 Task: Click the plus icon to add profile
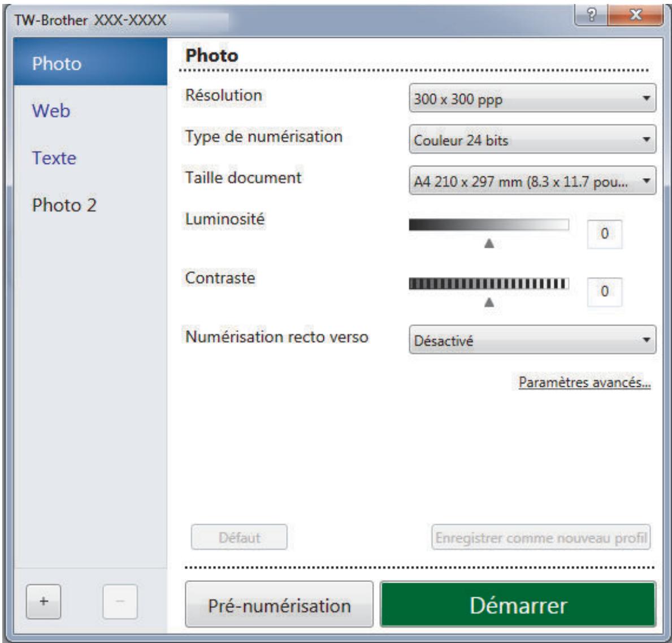[x=44, y=601]
